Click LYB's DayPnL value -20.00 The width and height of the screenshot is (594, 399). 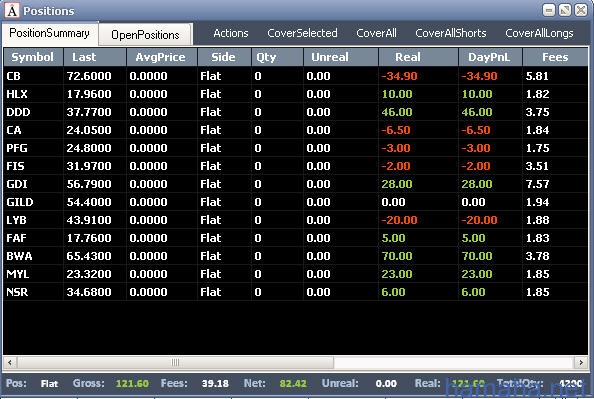tap(479, 220)
